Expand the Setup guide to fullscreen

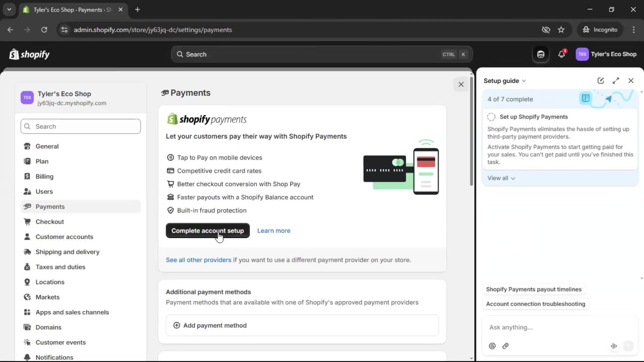click(616, 80)
